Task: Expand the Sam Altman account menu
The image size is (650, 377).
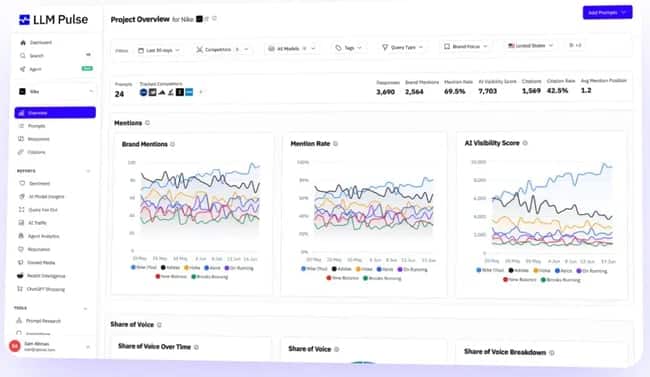Action: coord(88,347)
